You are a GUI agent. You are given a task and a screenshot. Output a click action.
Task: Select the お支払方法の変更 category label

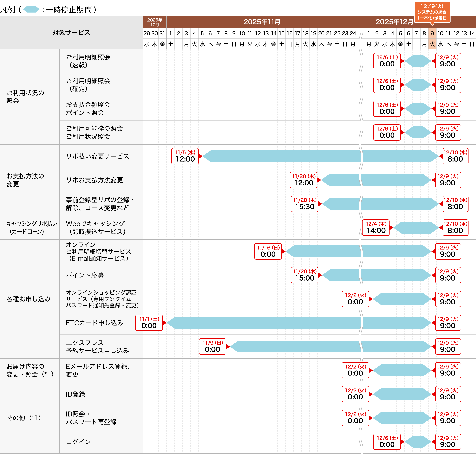click(25, 180)
